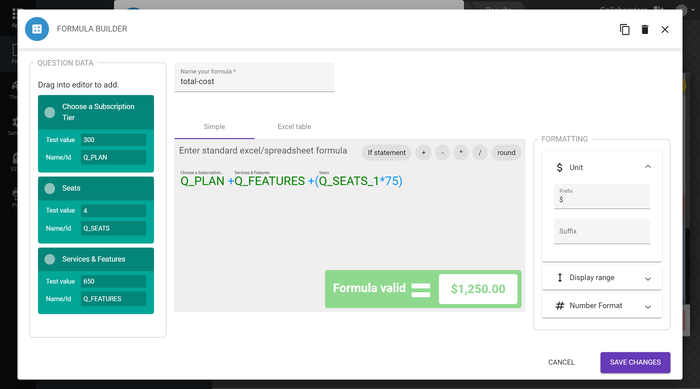Edit the Prefix field containing $
The image size is (700, 389).
[x=602, y=196]
